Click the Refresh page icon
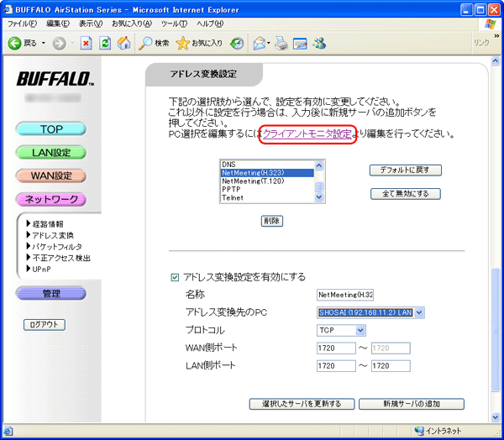The image size is (504, 440). point(105,43)
